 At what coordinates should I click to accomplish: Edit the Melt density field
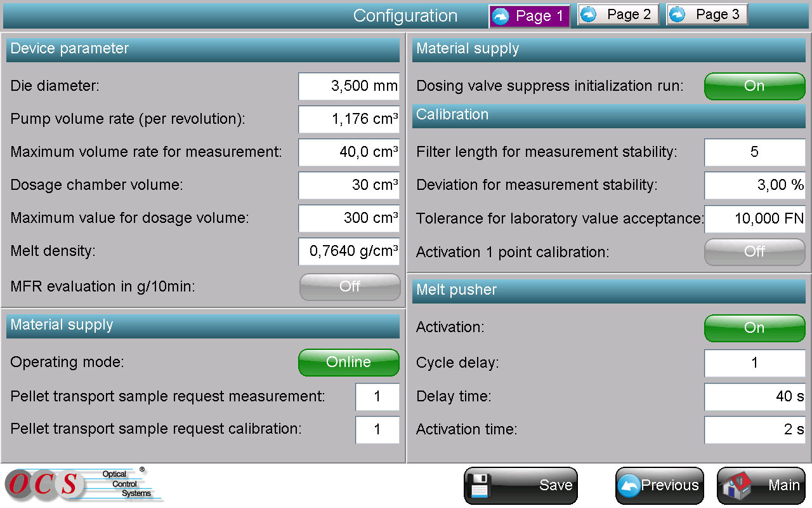point(349,251)
